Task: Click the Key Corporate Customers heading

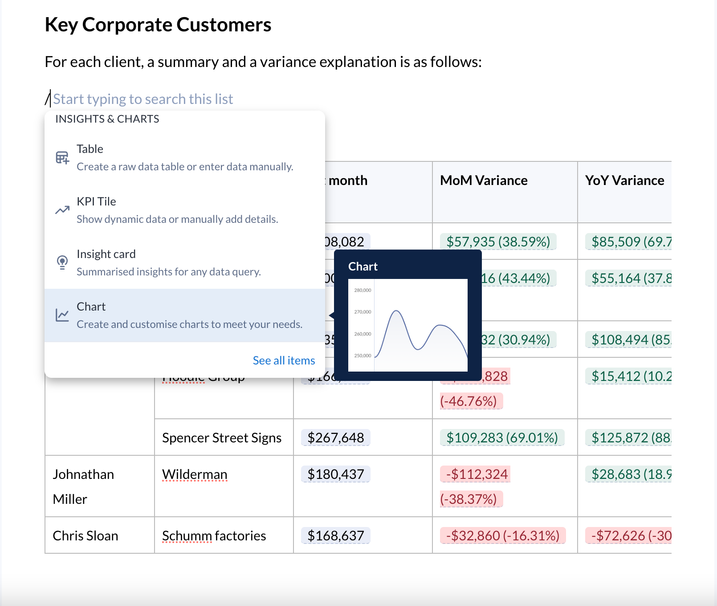Action: pyautogui.click(x=158, y=25)
